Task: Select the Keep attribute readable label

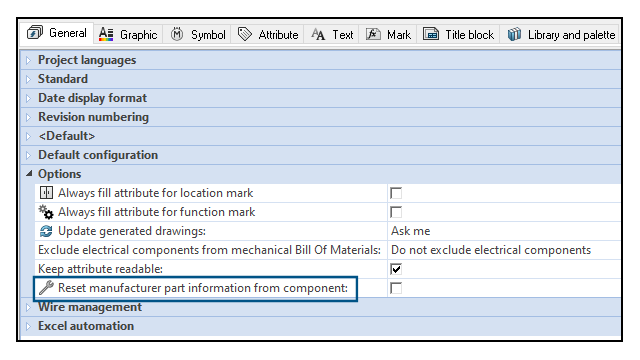Action: (x=100, y=269)
